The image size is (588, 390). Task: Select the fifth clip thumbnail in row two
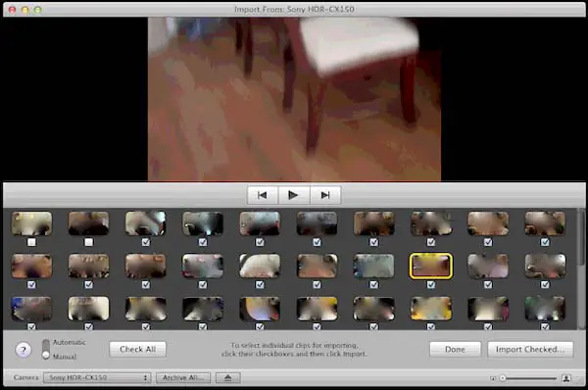click(x=260, y=266)
